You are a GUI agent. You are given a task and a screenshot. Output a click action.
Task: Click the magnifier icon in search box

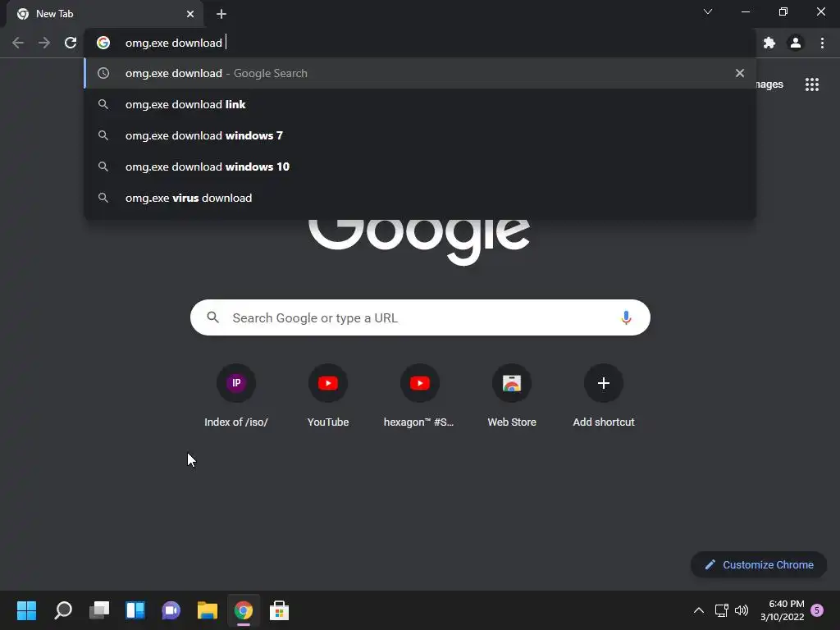pyautogui.click(x=212, y=317)
